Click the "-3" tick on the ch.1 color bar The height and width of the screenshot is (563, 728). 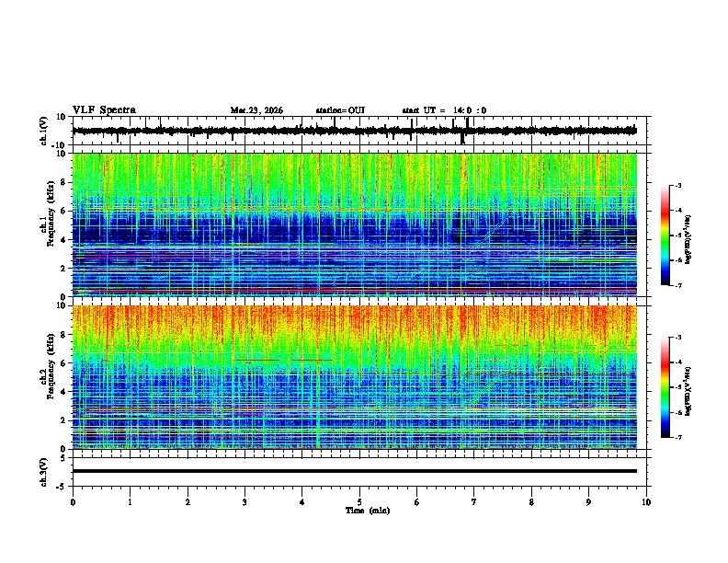[x=678, y=186]
